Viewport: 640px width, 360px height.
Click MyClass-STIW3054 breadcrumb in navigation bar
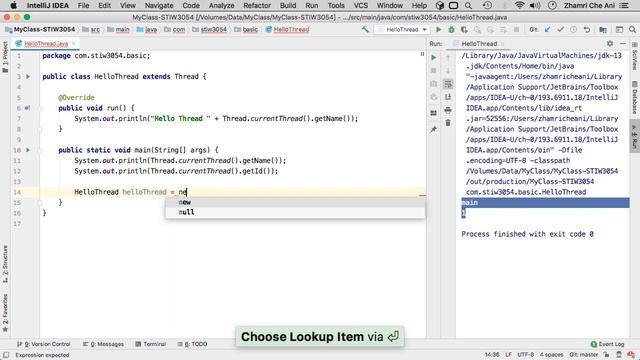point(40,29)
